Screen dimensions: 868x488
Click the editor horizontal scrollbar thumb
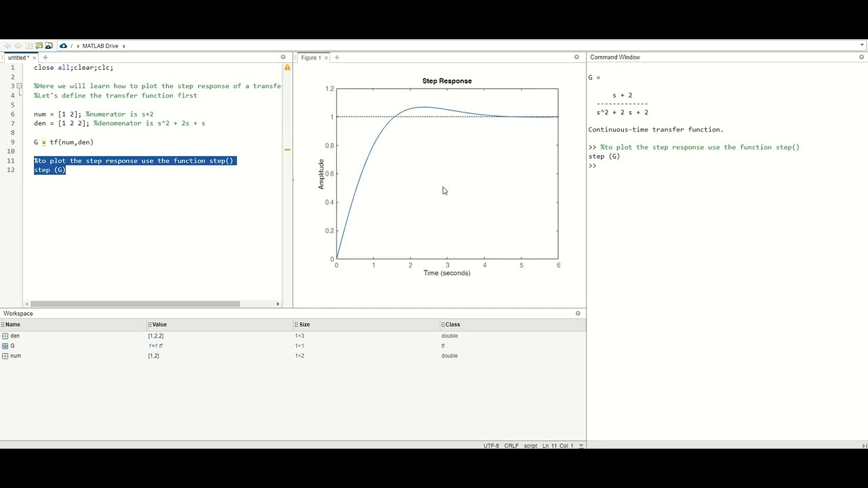pos(135,304)
